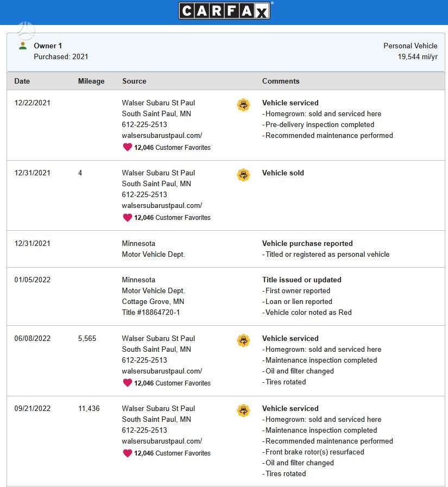This screenshot has height=487, width=448.
Task: Click the service badge icon for 12/31/2021 Vehicle sold
Action: [x=243, y=175]
